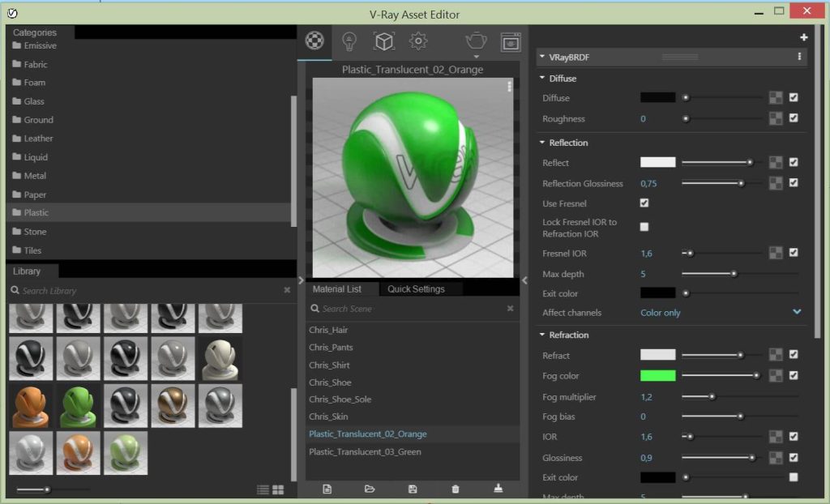Open the preview swatch three-dot menu
This screenshot has height=504, width=830.
point(509,86)
